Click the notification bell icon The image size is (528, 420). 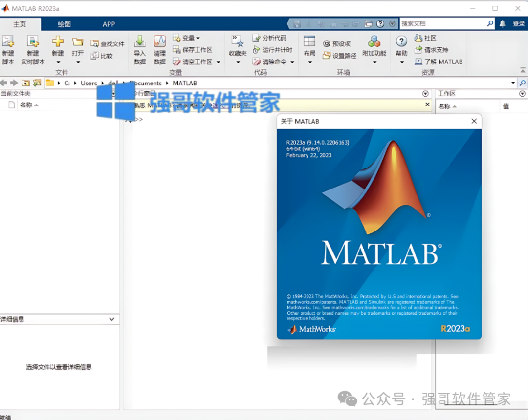click(503, 23)
